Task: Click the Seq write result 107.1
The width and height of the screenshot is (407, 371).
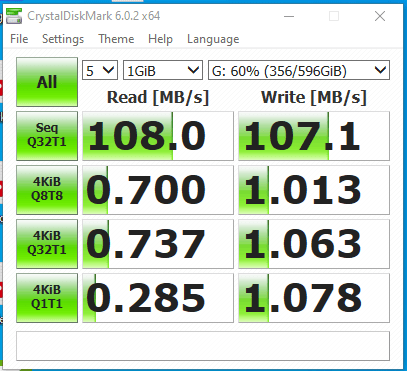Action: pos(314,136)
